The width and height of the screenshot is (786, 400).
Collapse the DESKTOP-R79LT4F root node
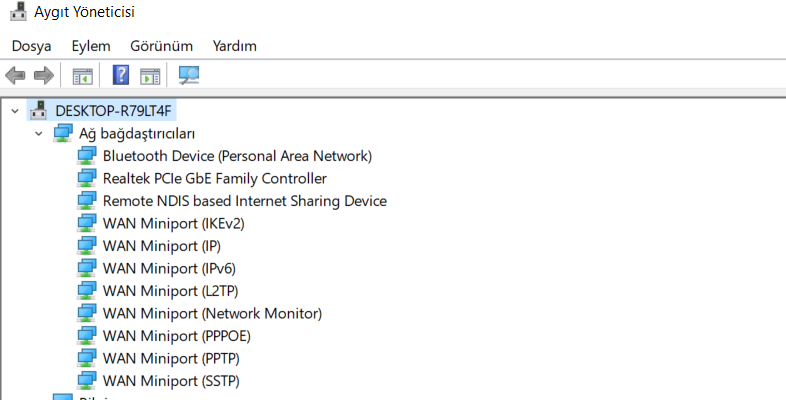14,110
